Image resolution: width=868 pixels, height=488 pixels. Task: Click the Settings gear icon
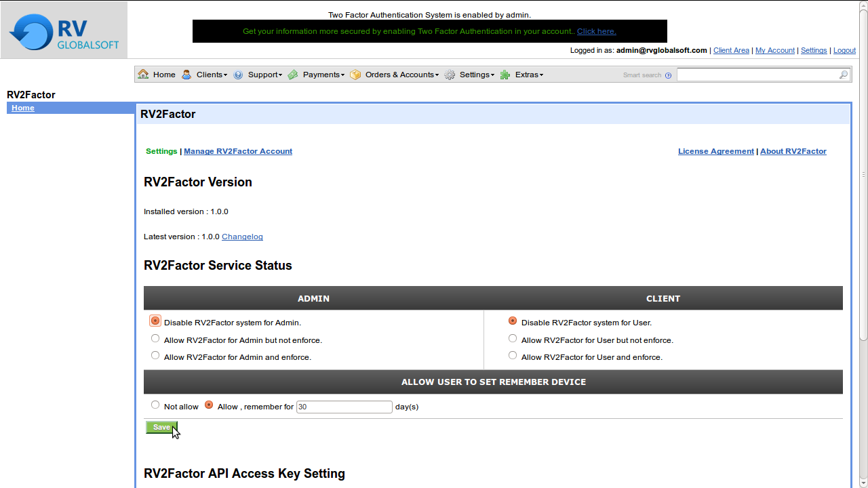[x=450, y=75]
